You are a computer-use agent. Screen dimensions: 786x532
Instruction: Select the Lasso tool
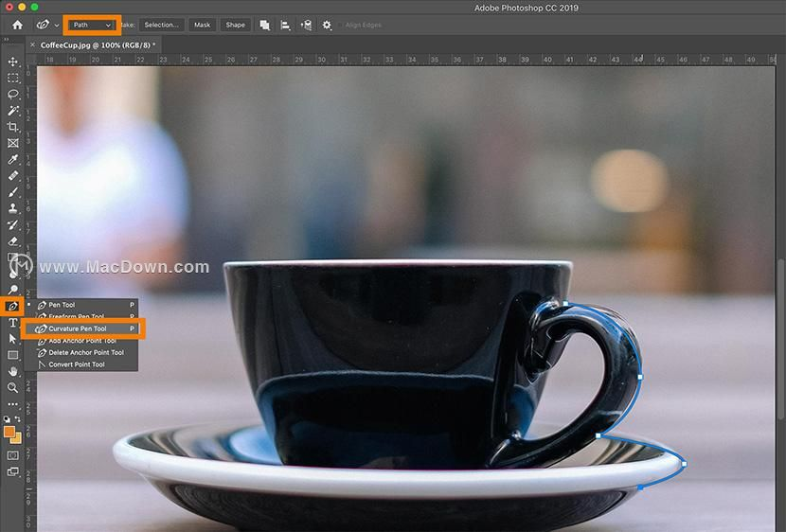point(13,94)
